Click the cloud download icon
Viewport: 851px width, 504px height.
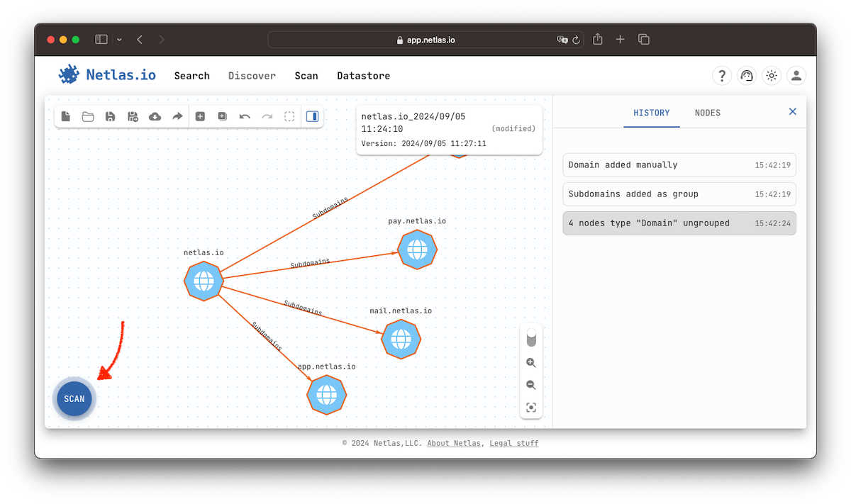(x=155, y=117)
